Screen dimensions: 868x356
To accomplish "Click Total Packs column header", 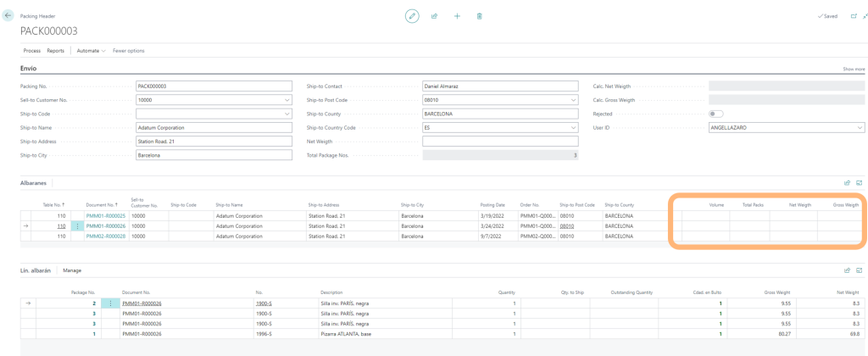I will 753,205.
